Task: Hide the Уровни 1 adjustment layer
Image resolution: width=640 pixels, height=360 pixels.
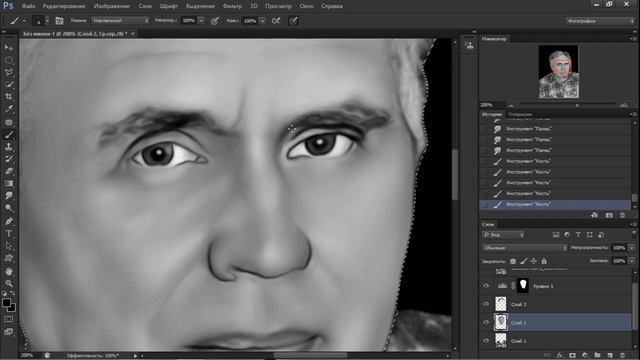Action: click(x=486, y=286)
